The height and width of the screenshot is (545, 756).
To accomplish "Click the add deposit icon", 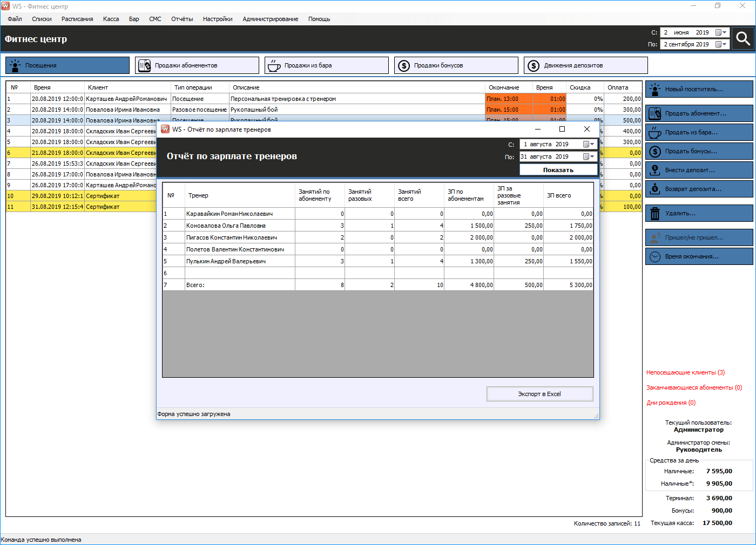I will pos(655,170).
